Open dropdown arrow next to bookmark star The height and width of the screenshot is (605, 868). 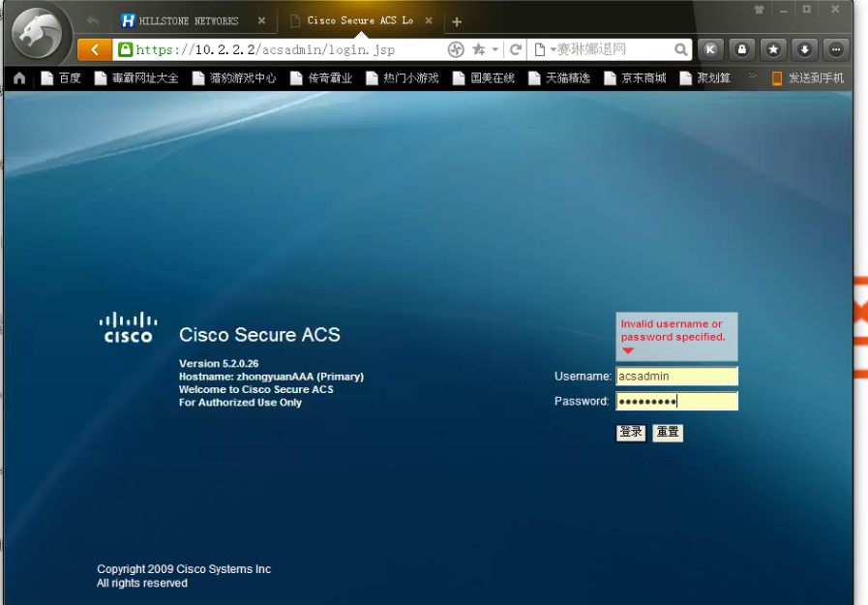tap(494, 49)
